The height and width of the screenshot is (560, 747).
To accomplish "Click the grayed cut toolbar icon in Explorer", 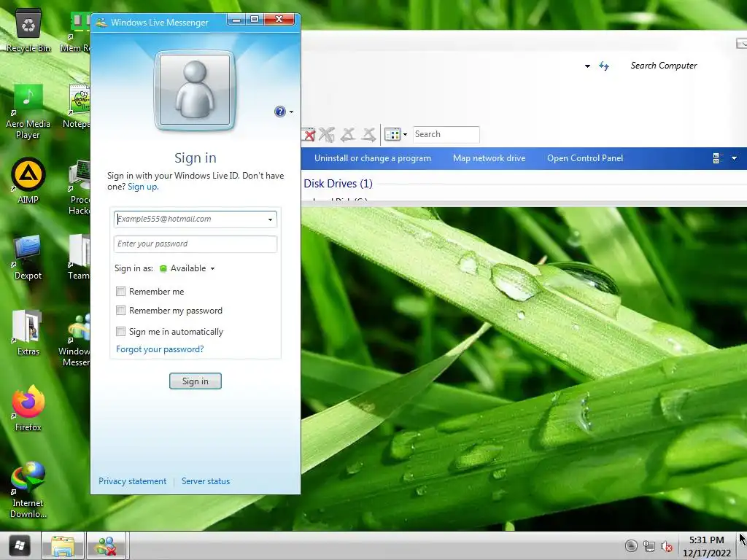I will point(327,135).
